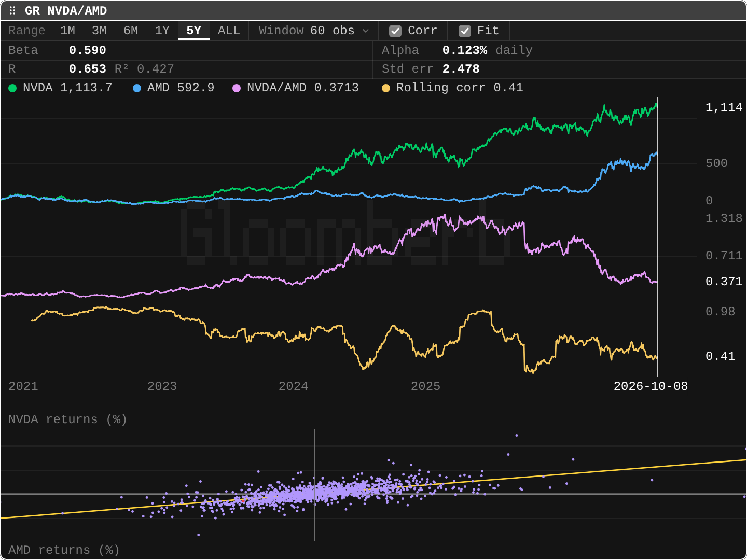
Task: Switch range to 6M
Action: pos(131,31)
